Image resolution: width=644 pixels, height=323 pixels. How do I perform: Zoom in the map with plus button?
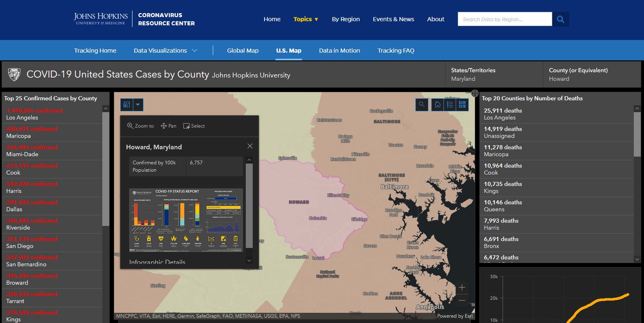click(462, 288)
